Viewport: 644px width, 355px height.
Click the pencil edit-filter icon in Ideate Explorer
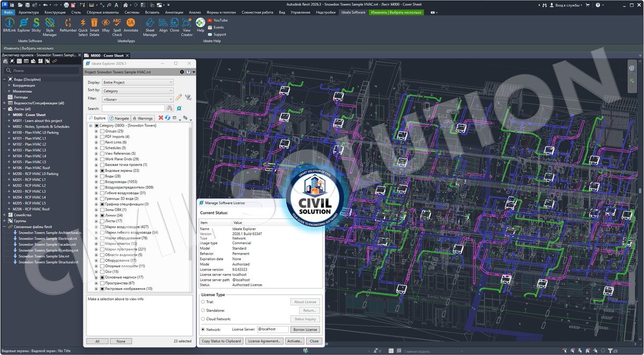click(179, 98)
